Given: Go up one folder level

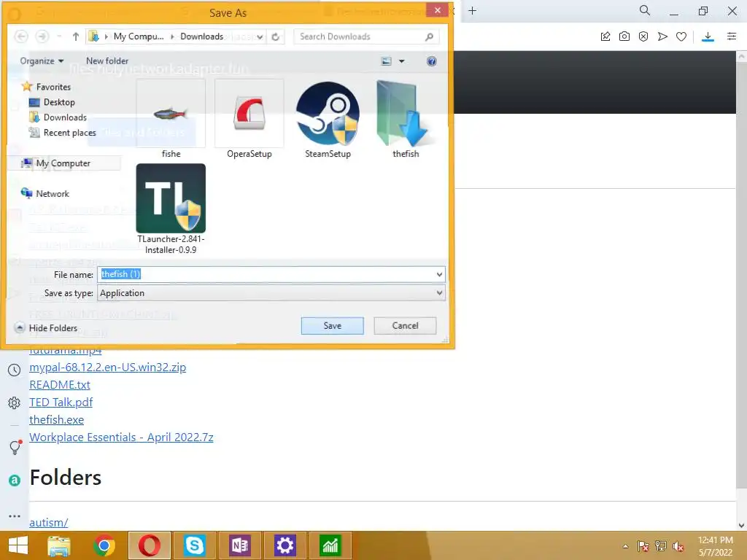Looking at the screenshot, I should coord(75,36).
